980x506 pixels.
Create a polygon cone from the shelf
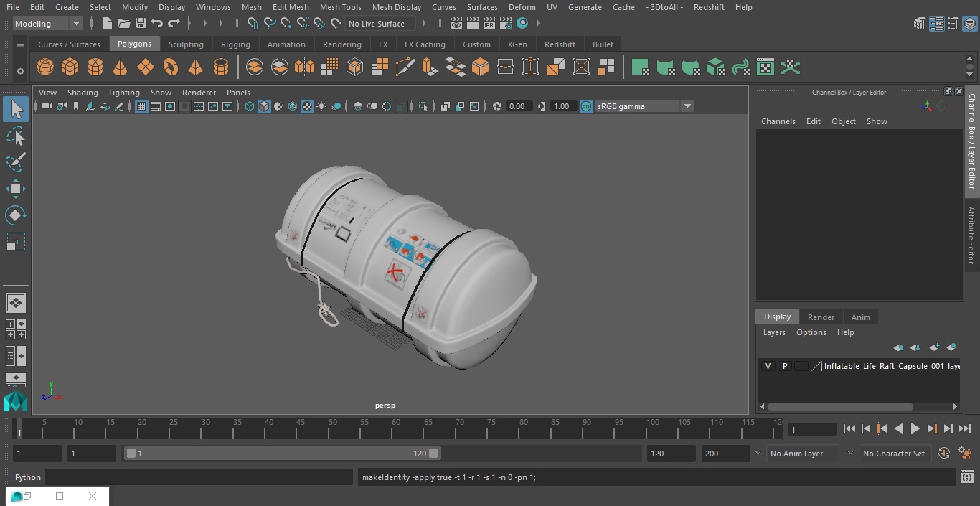(120, 67)
